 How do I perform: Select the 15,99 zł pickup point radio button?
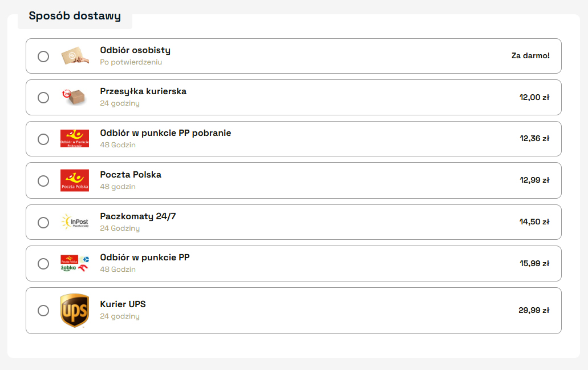[43, 264]
